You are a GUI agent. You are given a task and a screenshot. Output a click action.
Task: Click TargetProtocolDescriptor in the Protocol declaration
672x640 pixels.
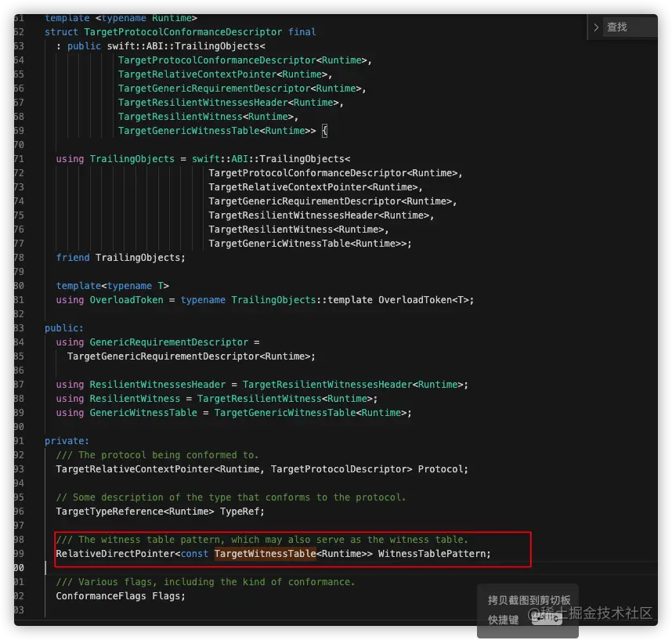tap(338, 469)
